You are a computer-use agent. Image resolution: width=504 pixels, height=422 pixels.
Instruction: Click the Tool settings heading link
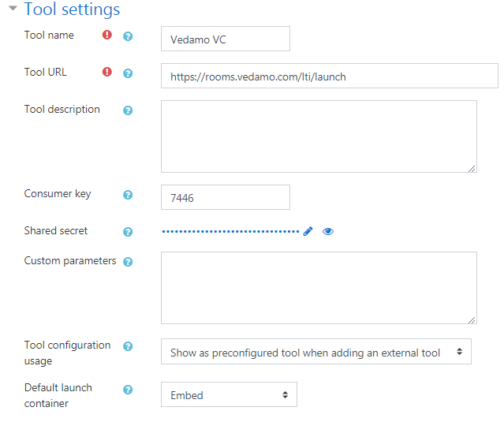click(x=72, y=9)
